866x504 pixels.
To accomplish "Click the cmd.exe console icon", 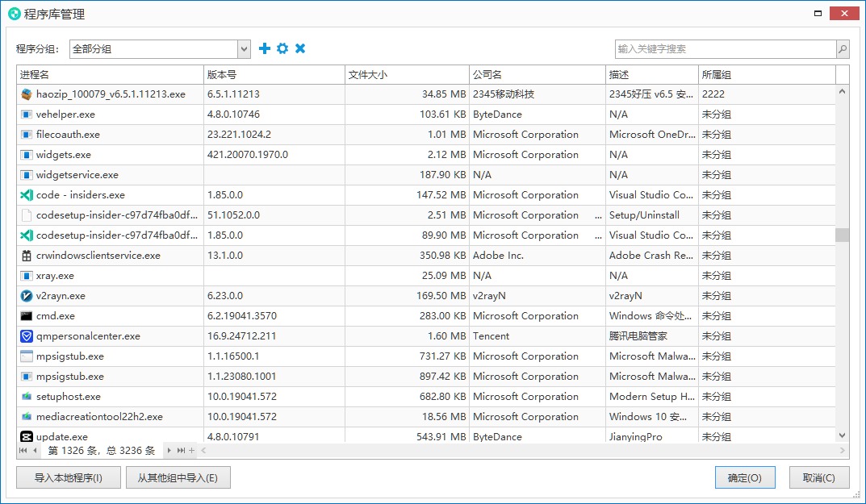I will click(26, 316).
